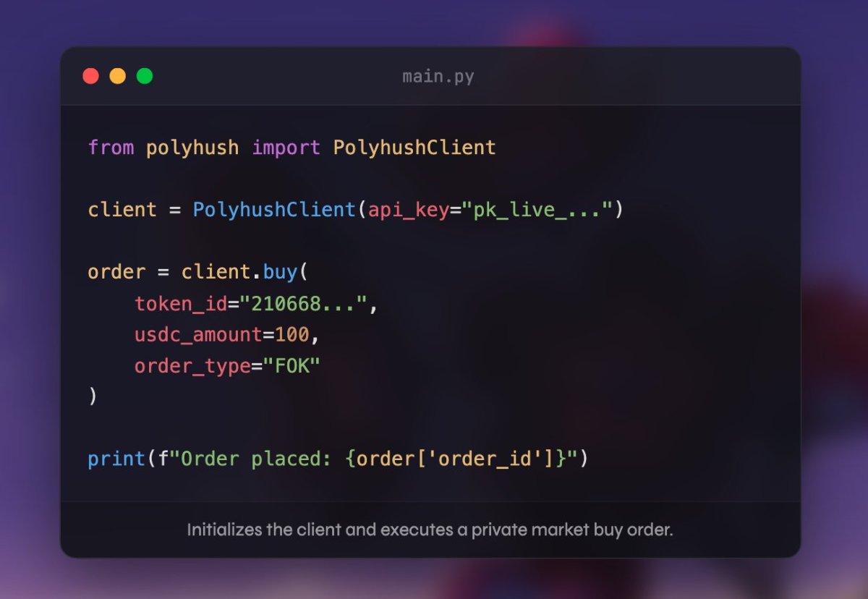Click the red close window dot
The height and width of the screenshot is (599, 868).
(x=90, y=76)
